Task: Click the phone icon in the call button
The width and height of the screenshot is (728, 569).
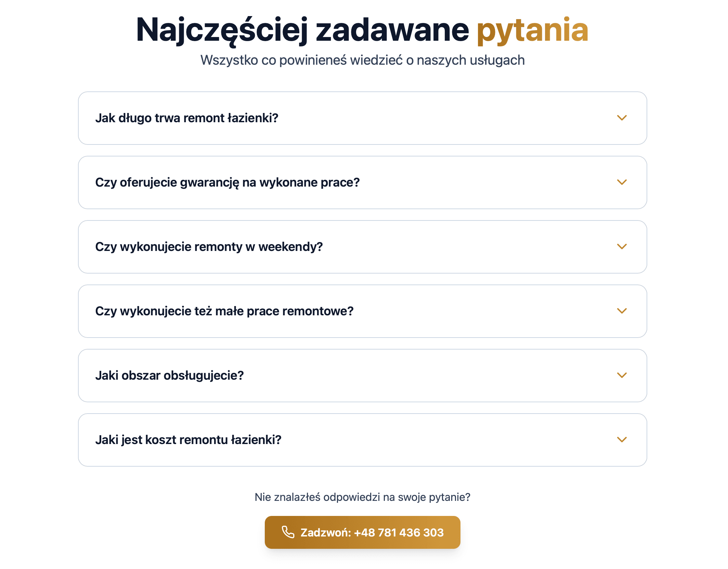Action: [x=288, y=533]
